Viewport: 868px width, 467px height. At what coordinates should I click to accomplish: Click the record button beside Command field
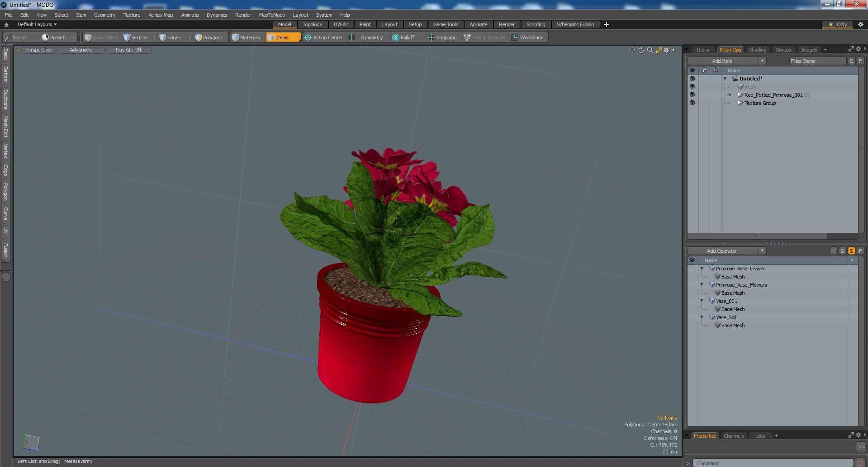(860, 463)
